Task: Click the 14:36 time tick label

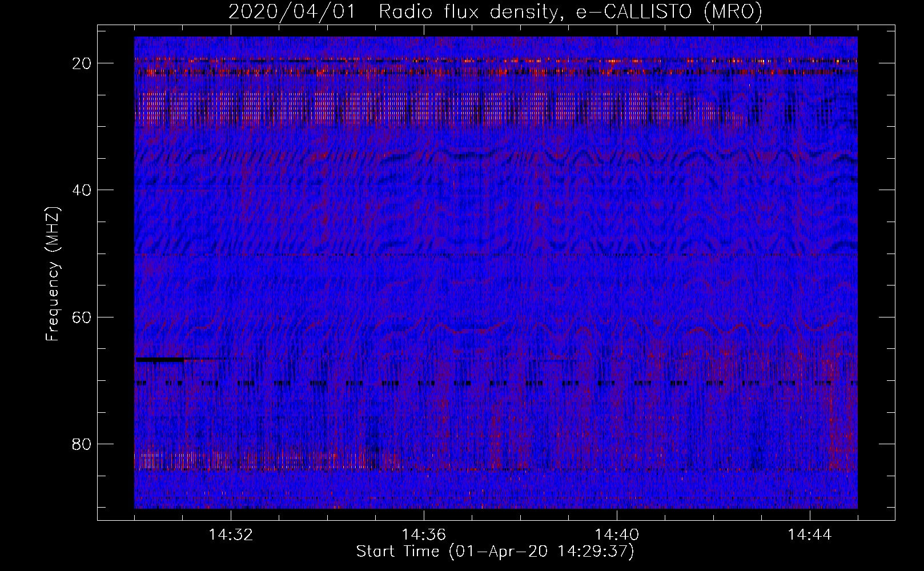Action: pyautogui.click(x=424, y=535)
